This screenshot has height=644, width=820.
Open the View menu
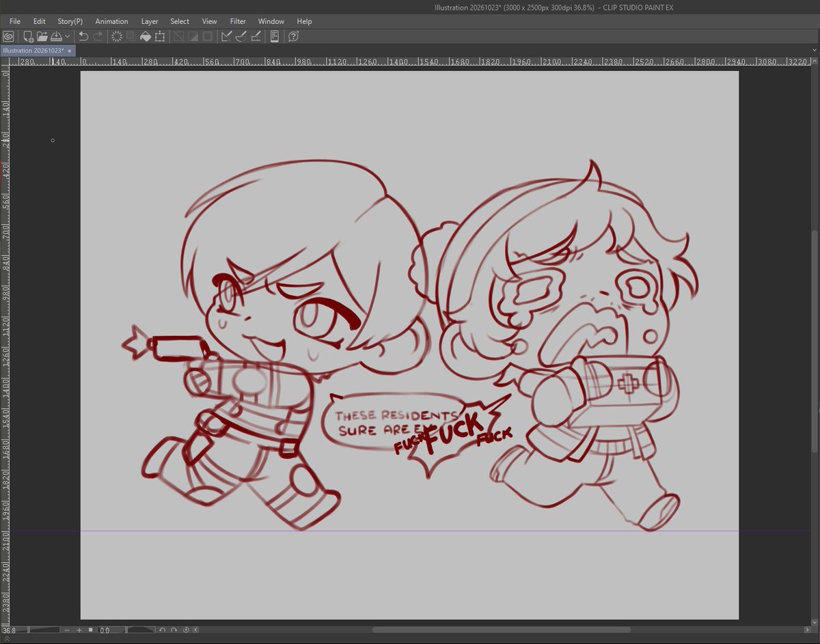click(x=210, y=21)
